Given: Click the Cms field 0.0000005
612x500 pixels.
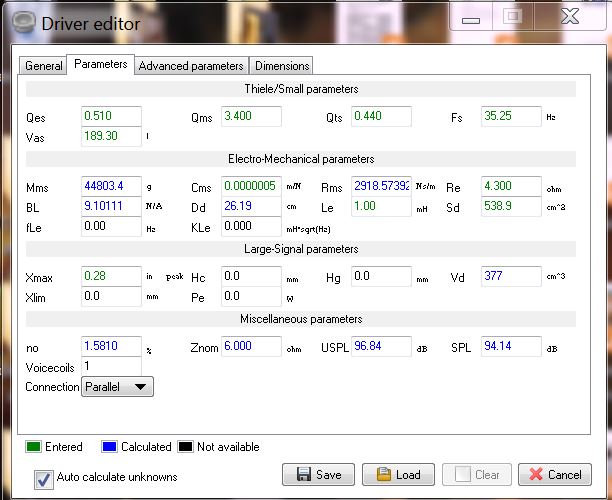Looking at the screenshot, I should point(251,186).
